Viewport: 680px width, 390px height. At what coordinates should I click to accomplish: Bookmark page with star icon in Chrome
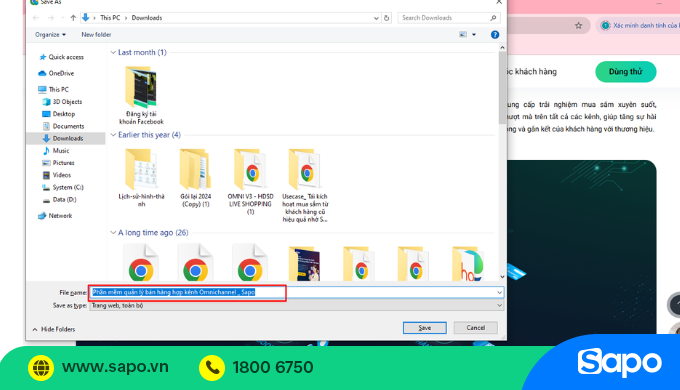click(578, 26)
